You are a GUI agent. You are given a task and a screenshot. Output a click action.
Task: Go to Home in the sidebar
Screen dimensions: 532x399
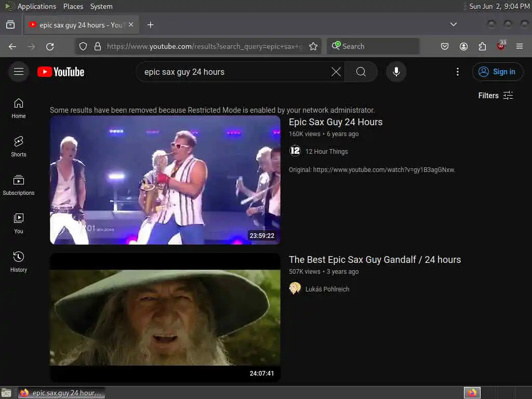tap(19, 108)
